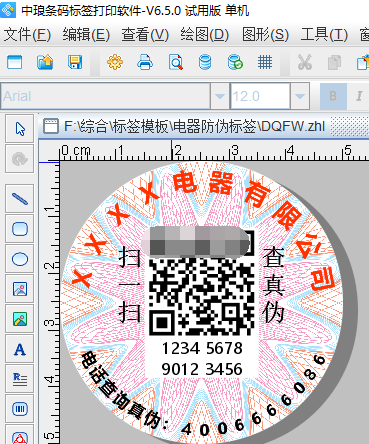
Task: Click the print icon
Action: click(x=145, y=62)
